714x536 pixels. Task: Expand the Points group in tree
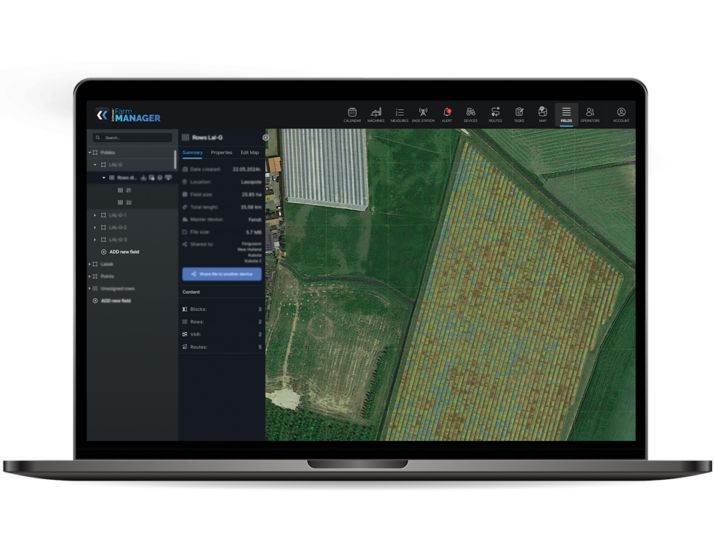coord(90,276)
